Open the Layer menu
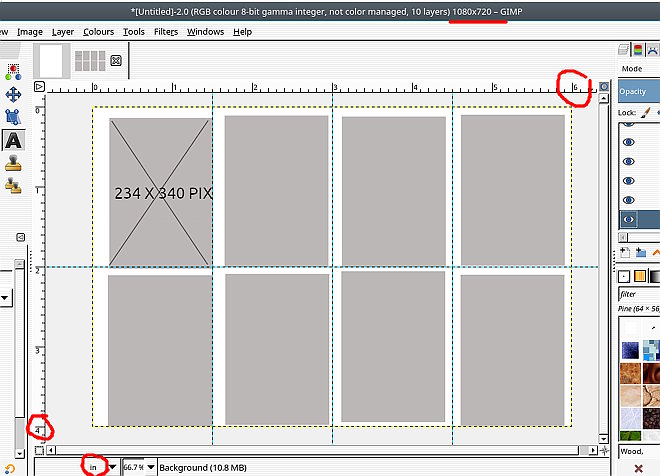This screenshot has width=660, height=476. coord(63,32)
